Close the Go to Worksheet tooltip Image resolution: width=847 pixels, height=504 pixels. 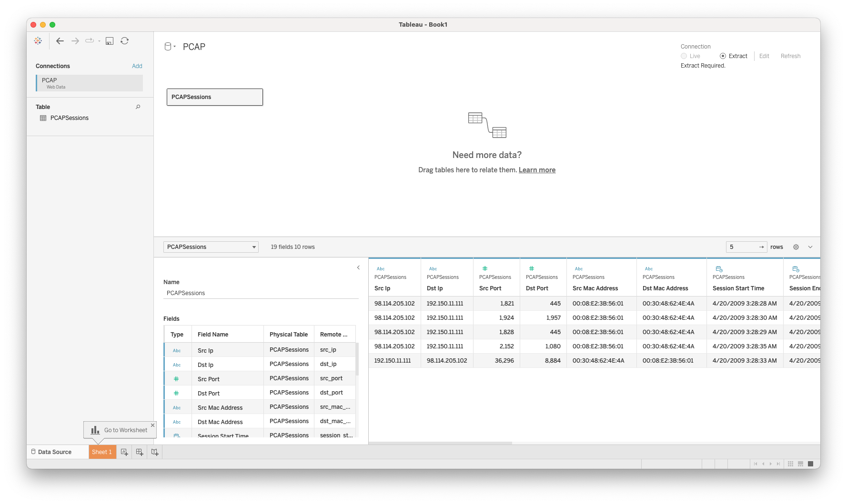(152, 425)
